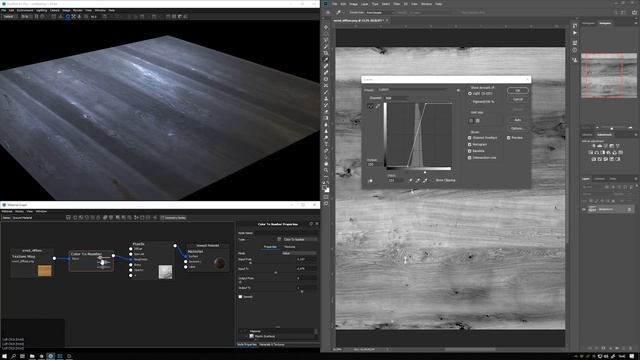Select the Color To Number node
The height and width of the screenshot is (360, 640).
click(91, 261)
